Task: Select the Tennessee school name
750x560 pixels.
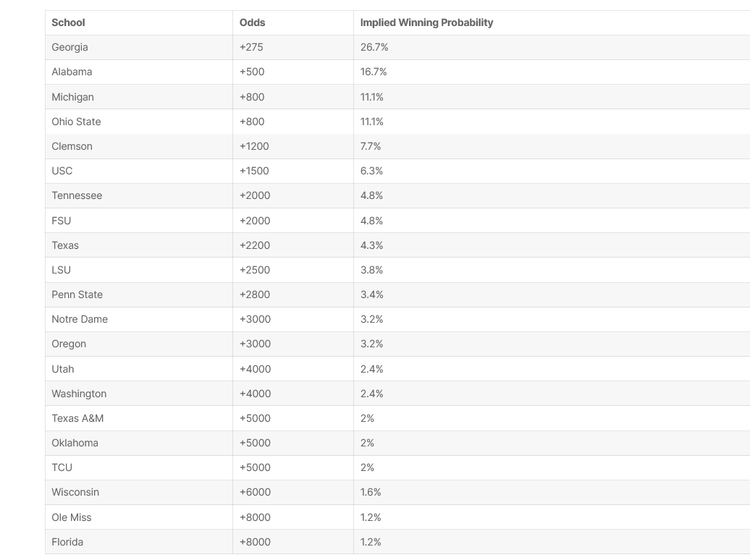Action: [x=77, y=195]
